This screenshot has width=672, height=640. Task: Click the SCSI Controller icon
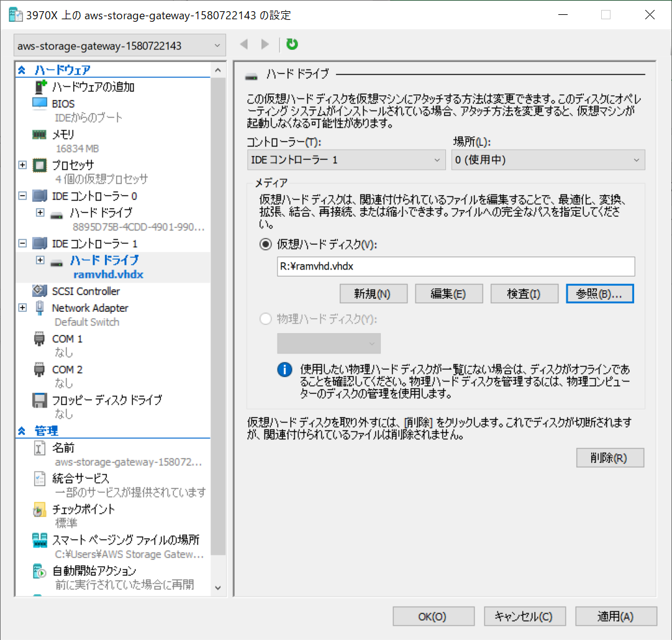[39, 291]
